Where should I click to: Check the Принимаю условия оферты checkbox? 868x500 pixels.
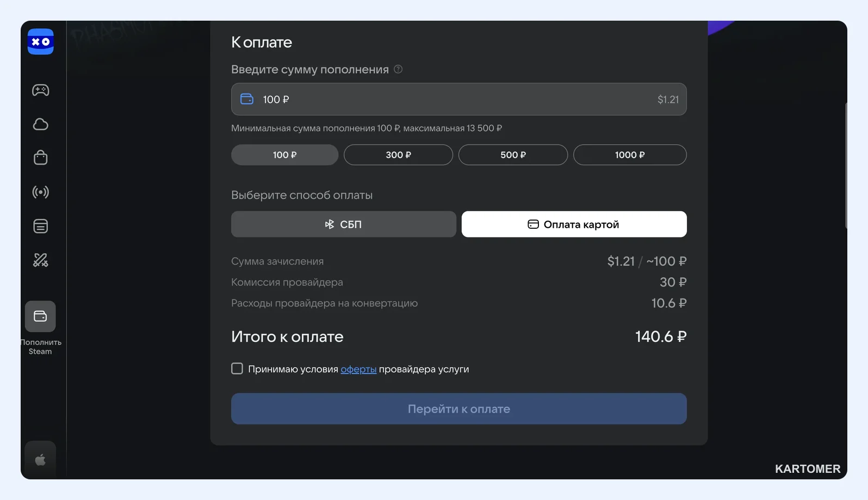click(x=237, y=368)
